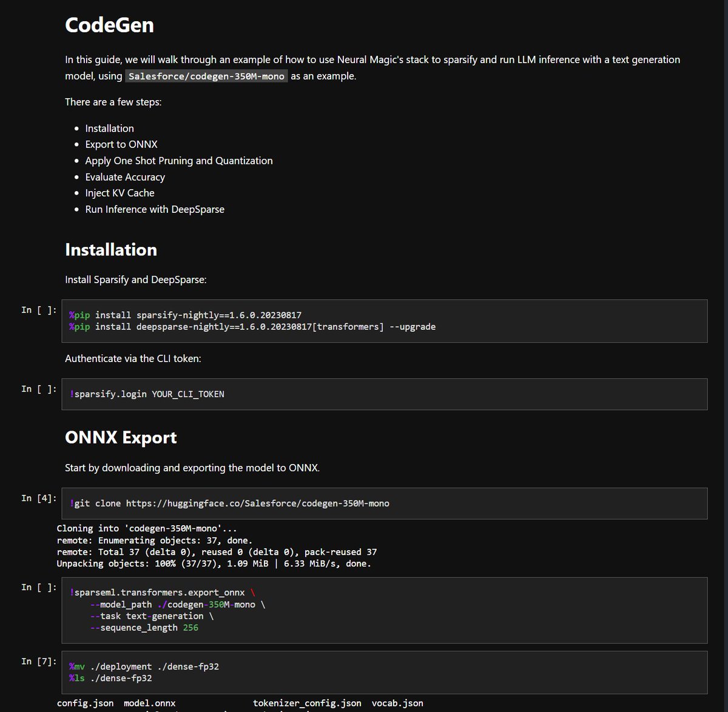Click the 'Cloning into codegen-350M-mono' output line
This screenshot has width=728, height=712.
coord(147,529)
